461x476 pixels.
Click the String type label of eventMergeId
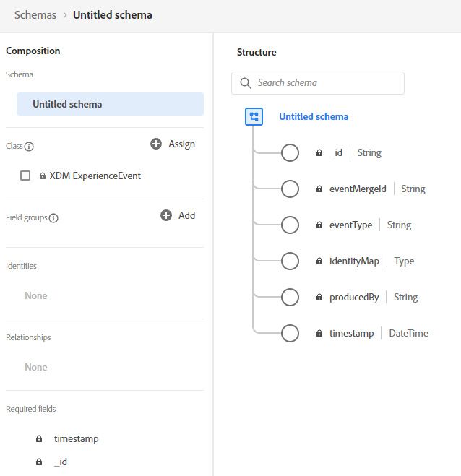413,189
